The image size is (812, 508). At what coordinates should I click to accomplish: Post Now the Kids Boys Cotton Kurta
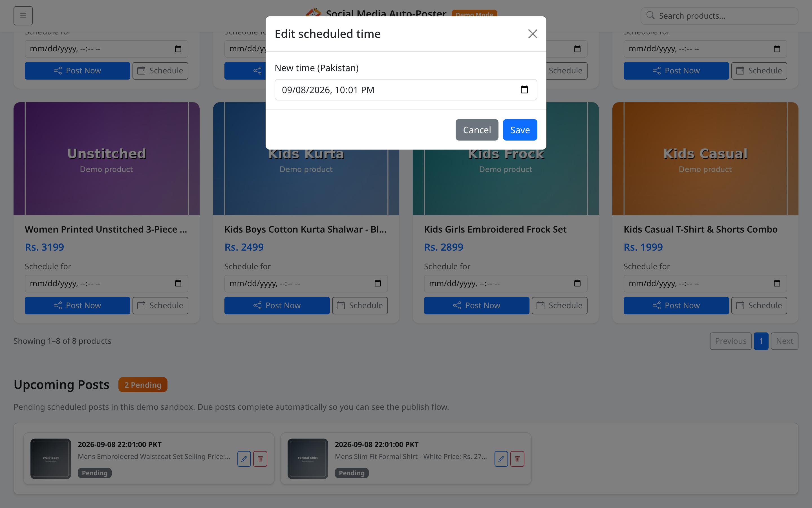277,305
